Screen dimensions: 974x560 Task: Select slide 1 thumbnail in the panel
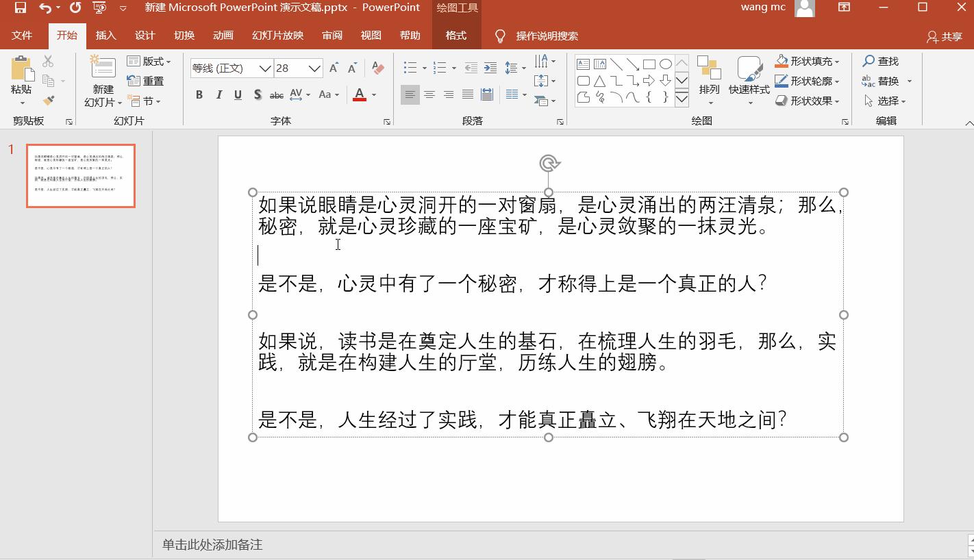[x=80, y=175]
